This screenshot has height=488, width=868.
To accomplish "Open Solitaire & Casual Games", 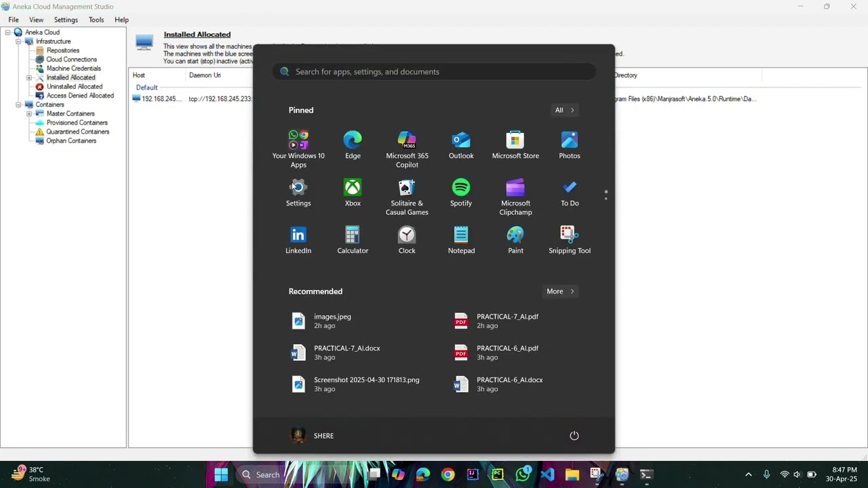I will pyautogui.click(x=407, y=197).
